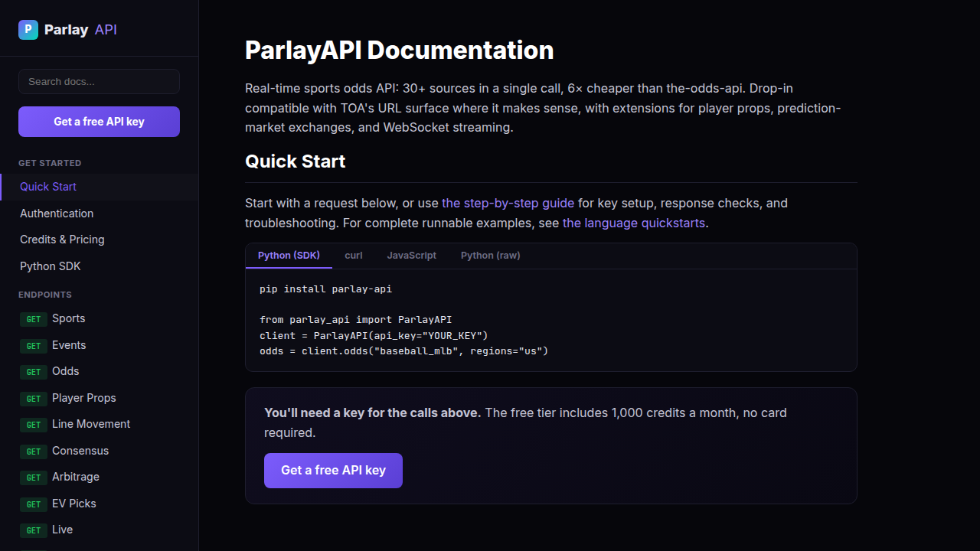980x551 pixels.
Task: Open the Arbitrage endpoint reference
Action: click(100, 477)
